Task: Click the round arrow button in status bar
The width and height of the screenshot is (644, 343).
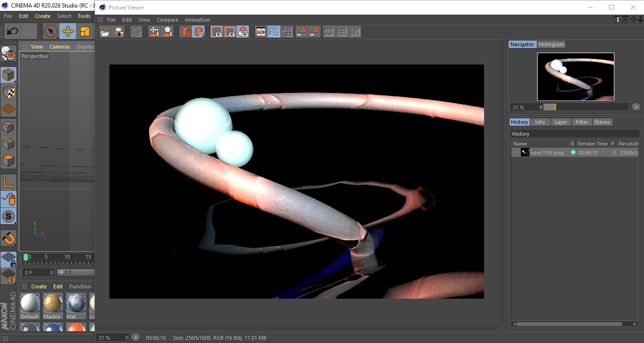Action: pos(136,337)
